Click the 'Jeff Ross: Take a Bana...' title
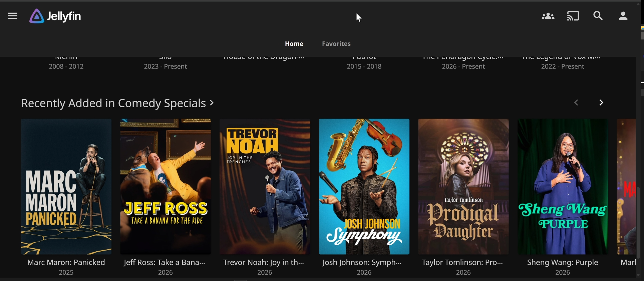This screenshot has width=644, height=281. (x=165, y=263)
